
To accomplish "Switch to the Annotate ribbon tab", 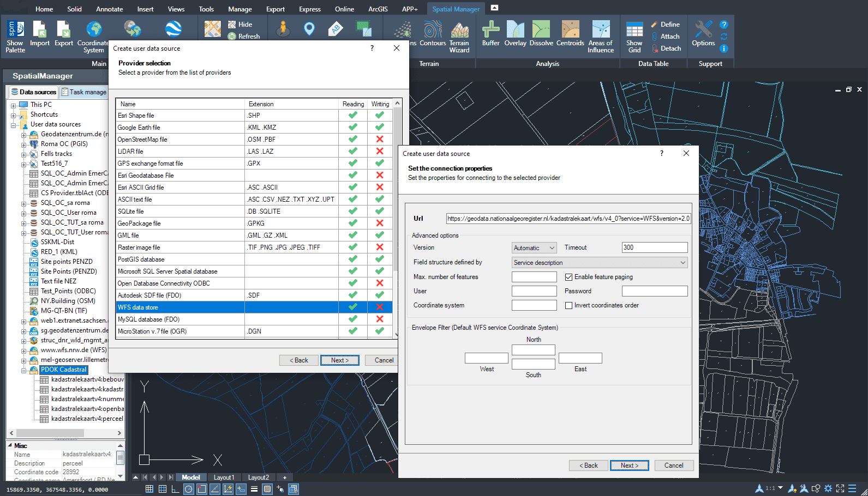I will click(110, 9).
